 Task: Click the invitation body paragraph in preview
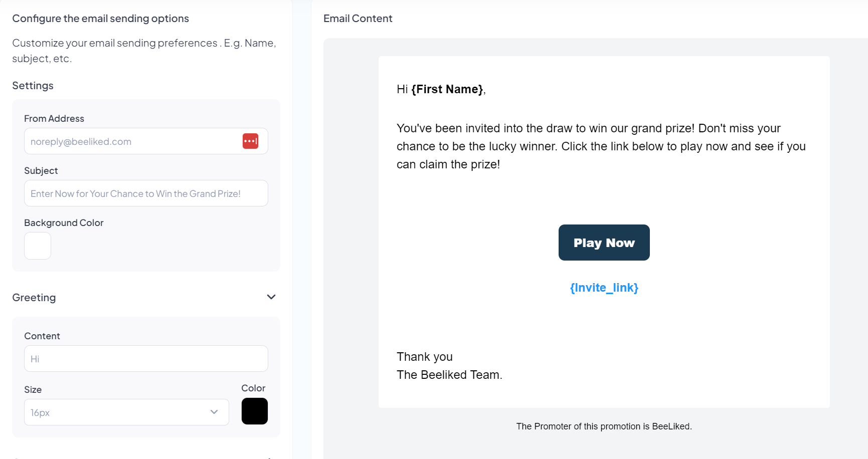[x=601, y=146]
